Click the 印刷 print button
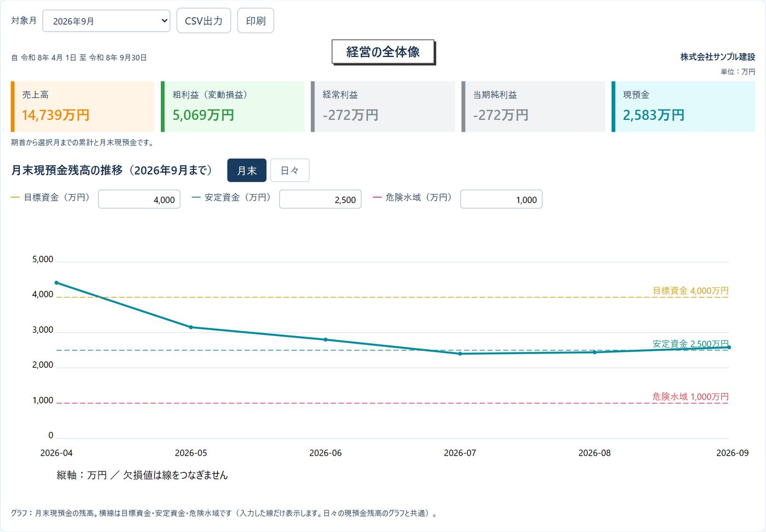This screenshot has height=532, width=766. [256, 21]
